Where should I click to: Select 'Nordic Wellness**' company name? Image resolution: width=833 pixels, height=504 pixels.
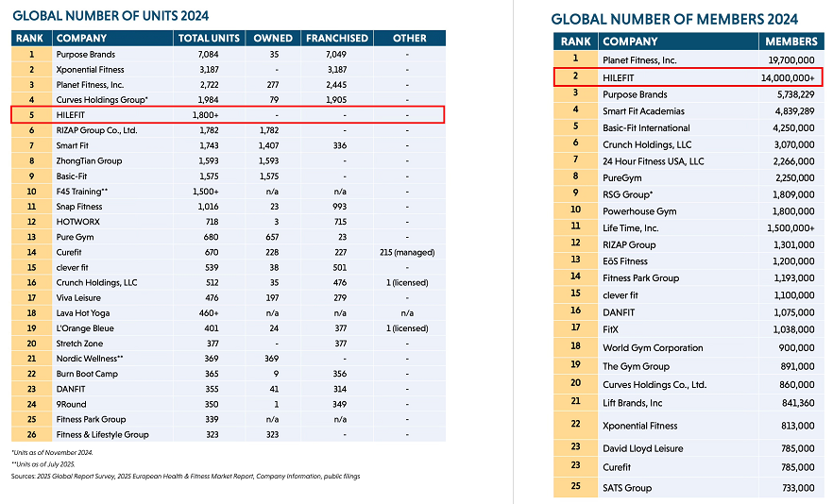tap(90, 359)
